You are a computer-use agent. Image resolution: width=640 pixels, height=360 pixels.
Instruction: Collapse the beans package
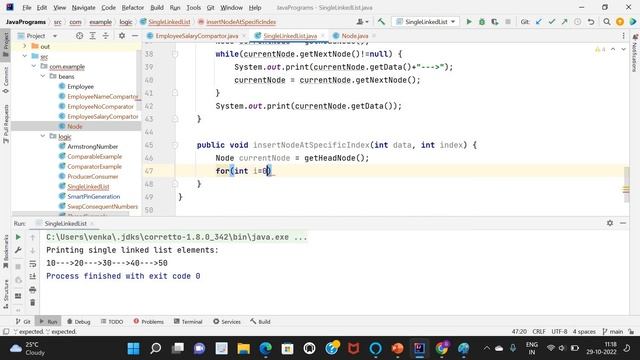(43, 76)
